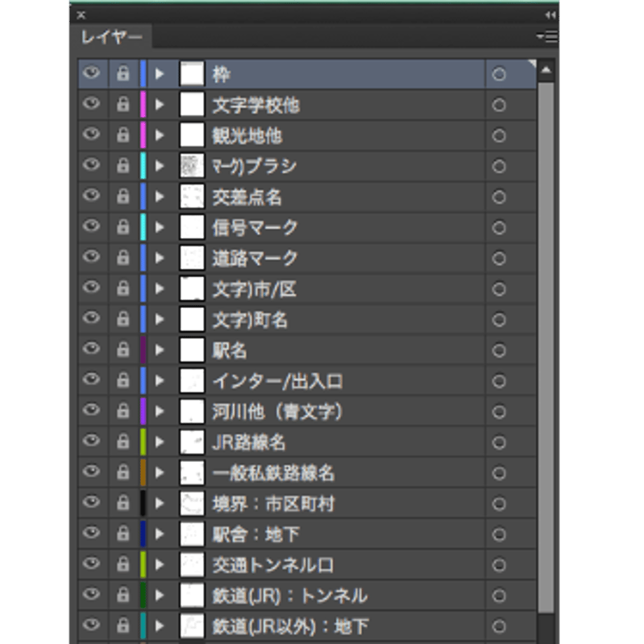Unlock the 鉄道(JR以外)：地下 layer
This screenshot has width=644, height=644.
pyautogui.click(x=122, y=626)
